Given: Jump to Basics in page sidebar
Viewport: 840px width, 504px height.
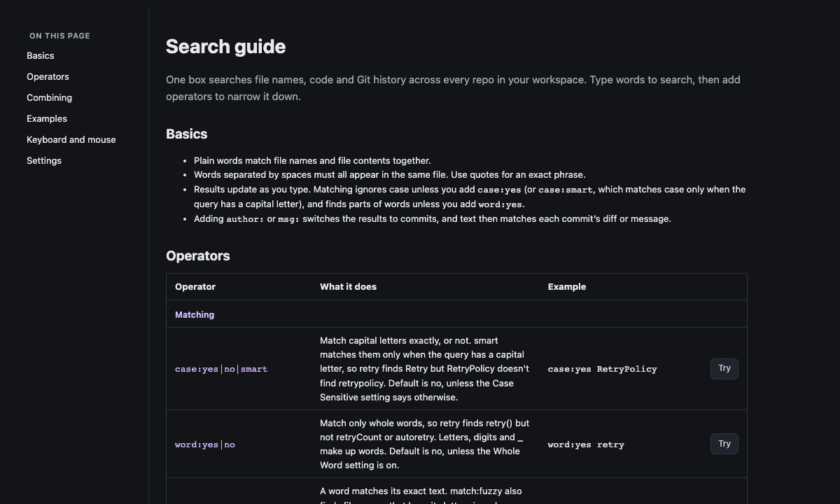Looking at the screenshot, I should [41, 55].
